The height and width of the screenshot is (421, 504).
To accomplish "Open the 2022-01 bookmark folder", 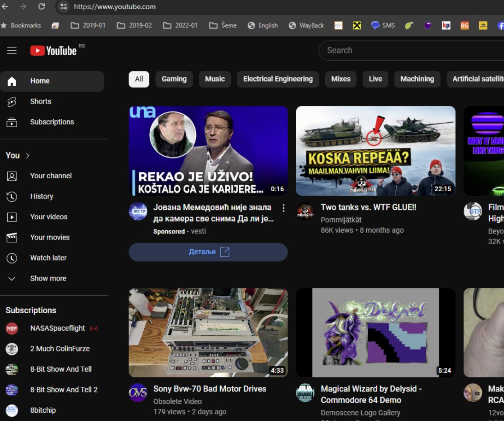I will click(x=181, y=25).
